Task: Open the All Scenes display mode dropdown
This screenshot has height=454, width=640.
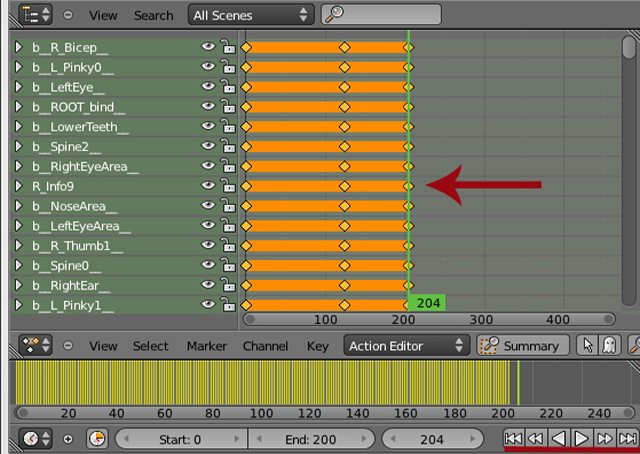Action: pyautogui.click(x=249, y=15)
